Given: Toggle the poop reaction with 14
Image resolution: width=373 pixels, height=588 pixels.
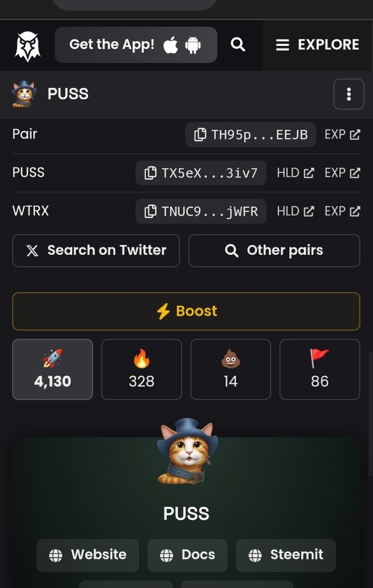Looking at the screenshot, I should point(231,369).
